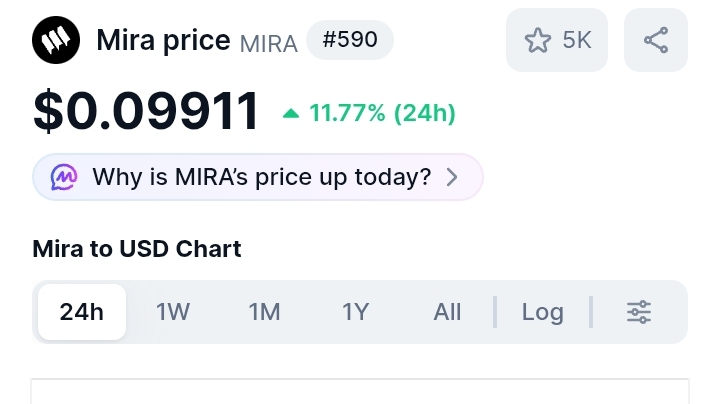Viewport: 720px width, 404px height.
Task: Select the 24h chart range
Action: (82, 312)
